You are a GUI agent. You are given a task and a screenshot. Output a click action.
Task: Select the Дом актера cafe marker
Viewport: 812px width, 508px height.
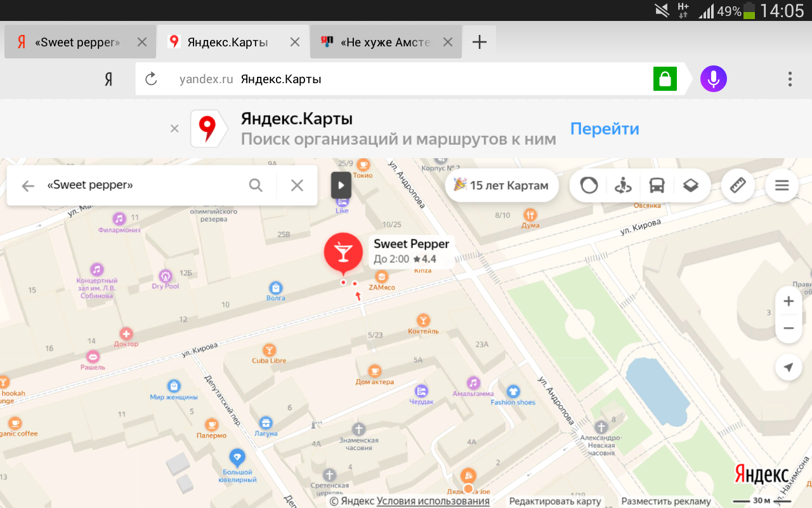[374, 371]
